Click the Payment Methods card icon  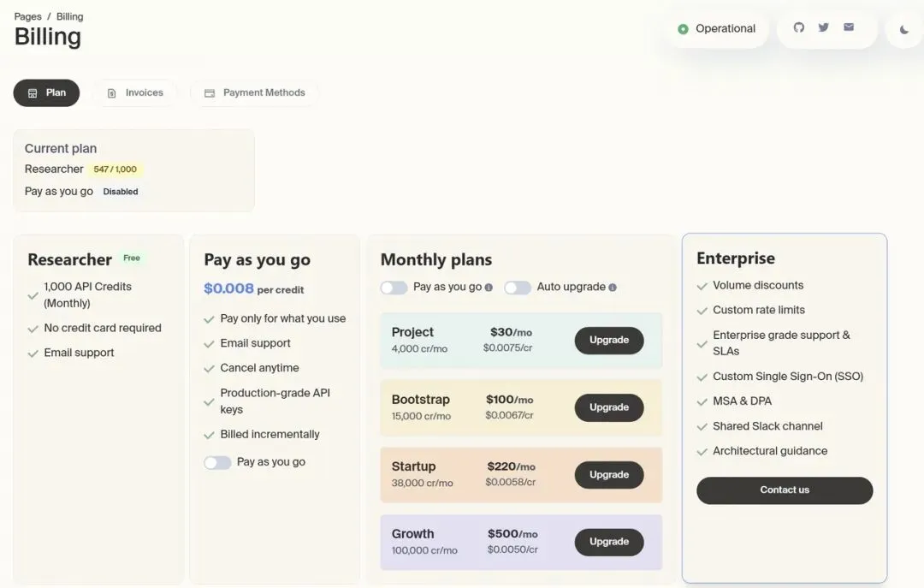[210, 93]
